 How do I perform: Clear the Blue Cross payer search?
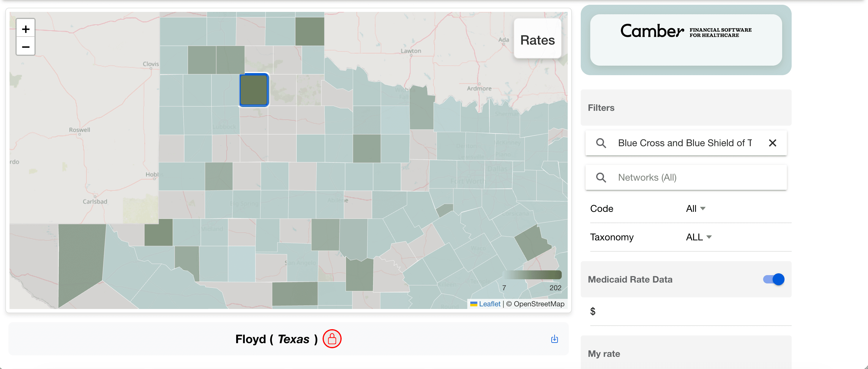[772, 143]
